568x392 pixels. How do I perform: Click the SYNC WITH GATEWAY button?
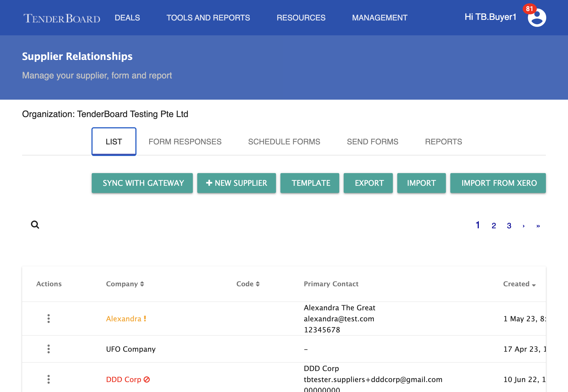[x=142, y=183]
